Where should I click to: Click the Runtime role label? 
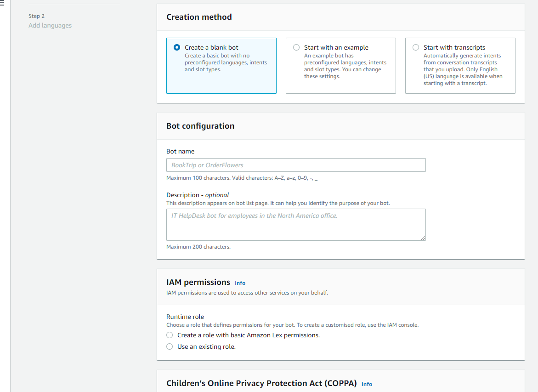tap(185, 317)
